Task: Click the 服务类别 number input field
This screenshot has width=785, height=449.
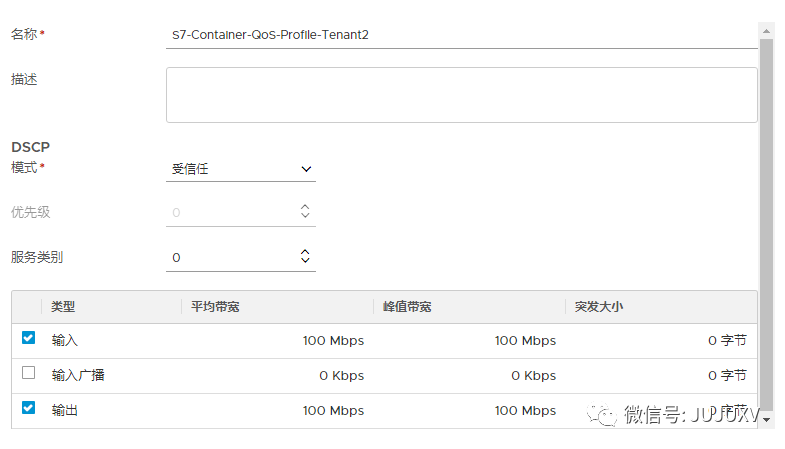Action: tap(230, 258)
